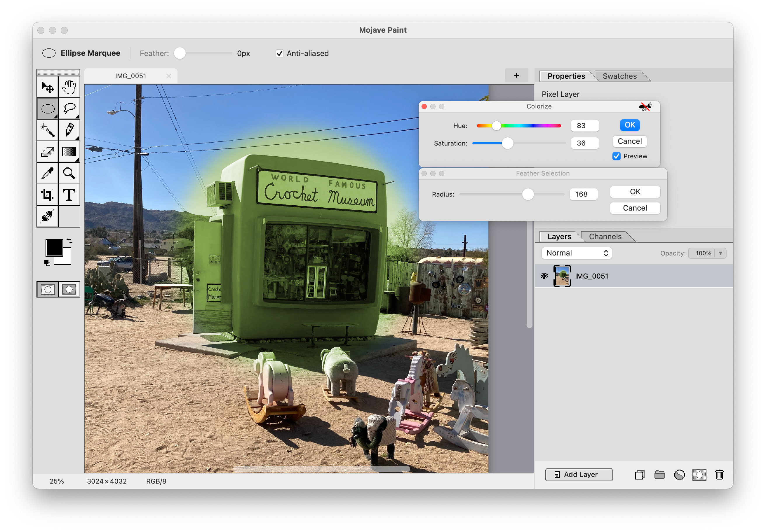This screenshot has width=766, height=532.
Task: Toggle the Anti-aliased checkbox
Action: point(280,53)
